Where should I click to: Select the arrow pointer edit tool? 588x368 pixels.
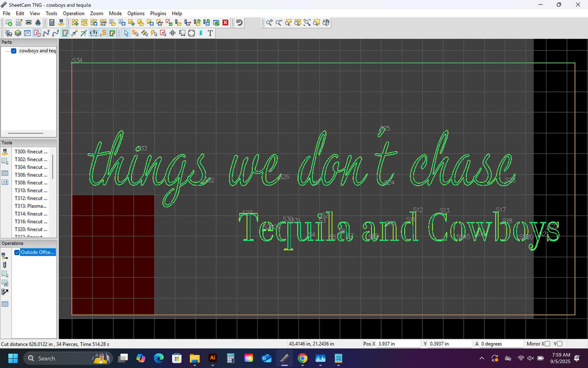pyautogui.click(x=125, y=33)
